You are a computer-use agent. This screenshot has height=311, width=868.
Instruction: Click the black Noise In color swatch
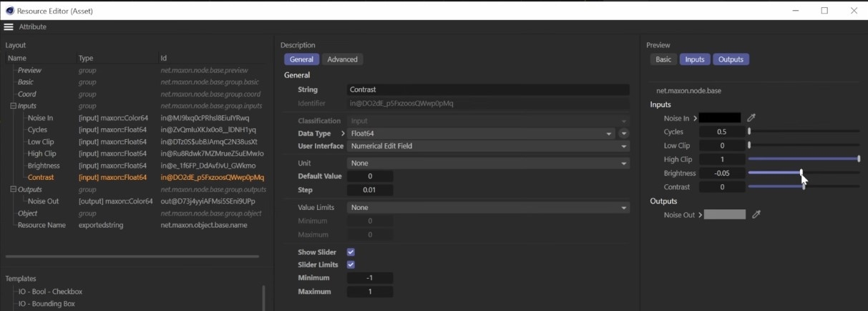click(x=720, y=118)
